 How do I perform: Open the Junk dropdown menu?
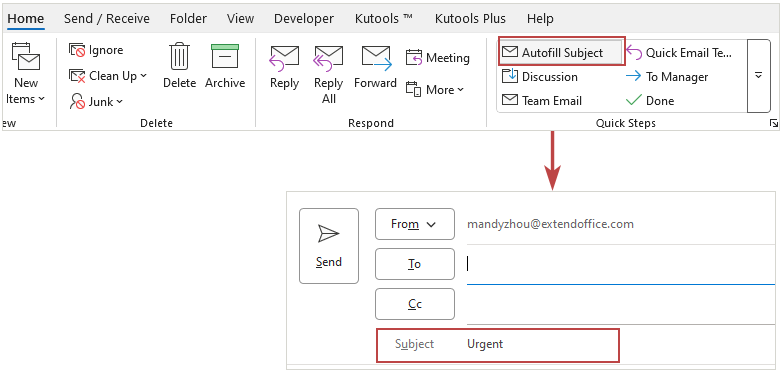96,102
